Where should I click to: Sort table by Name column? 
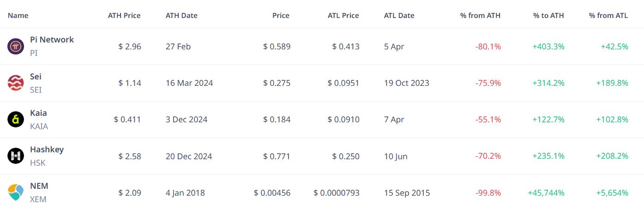18,15
